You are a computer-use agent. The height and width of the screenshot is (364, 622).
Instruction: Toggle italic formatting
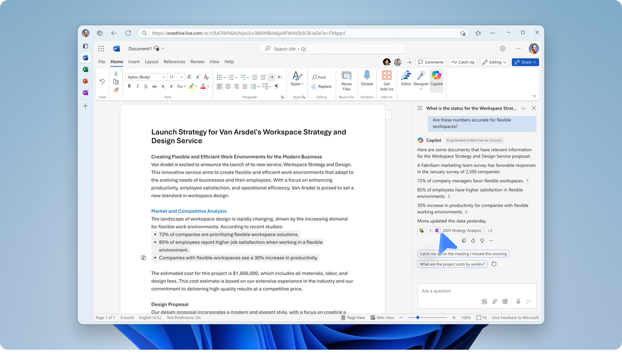tap(138, 86)
